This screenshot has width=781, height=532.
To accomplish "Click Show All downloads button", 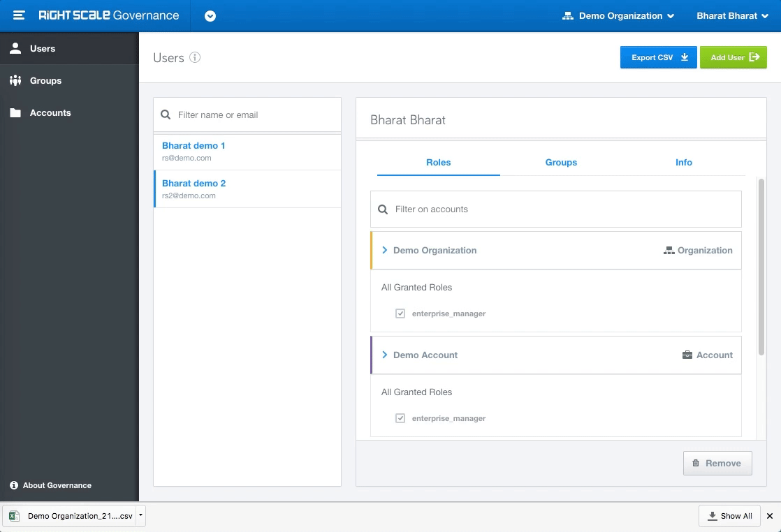I will coord(729,516).
